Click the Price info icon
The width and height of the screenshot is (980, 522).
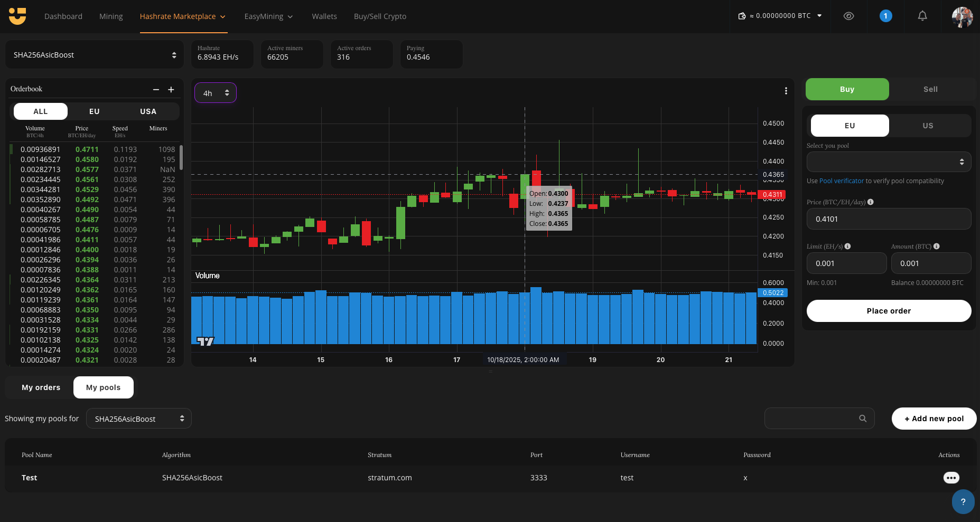coord(871,202)
